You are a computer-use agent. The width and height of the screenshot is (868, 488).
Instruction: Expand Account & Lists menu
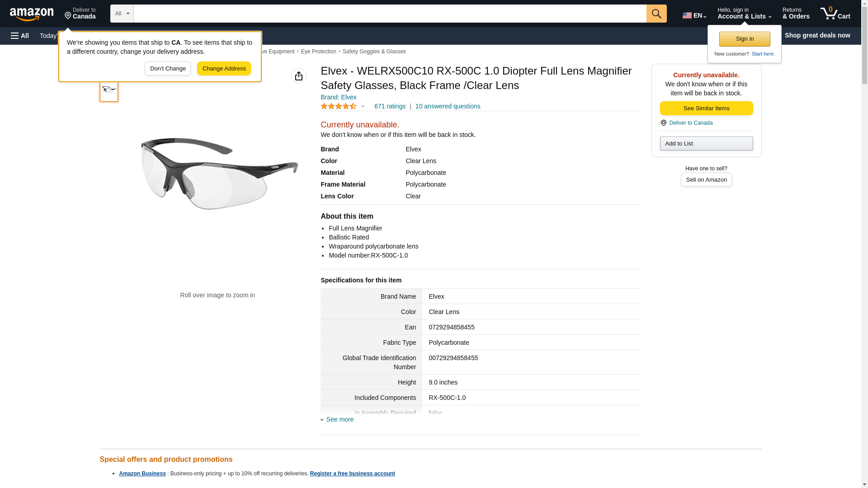coord(744,14)
